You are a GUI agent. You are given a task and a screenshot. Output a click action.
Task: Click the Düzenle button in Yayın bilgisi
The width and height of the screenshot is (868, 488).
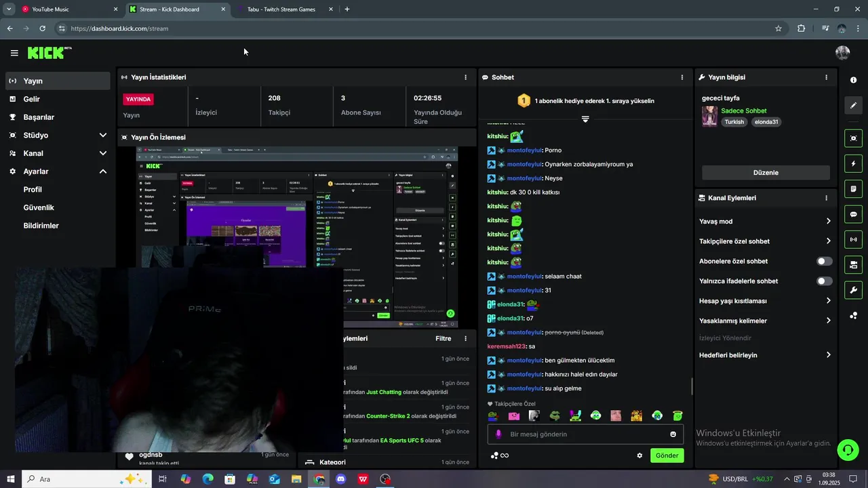coord(766,172)
